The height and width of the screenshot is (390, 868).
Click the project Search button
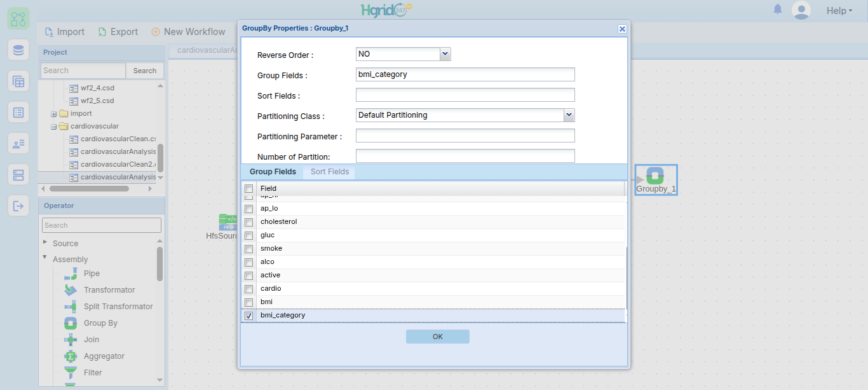[x=145, y=71]
